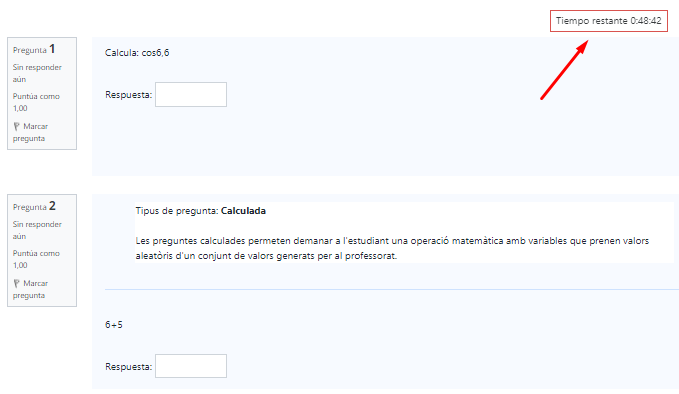This screenshot has width=679, height=394.
Task: Click Puntúa como 1,00 in question 2
Action: (36, 259)
